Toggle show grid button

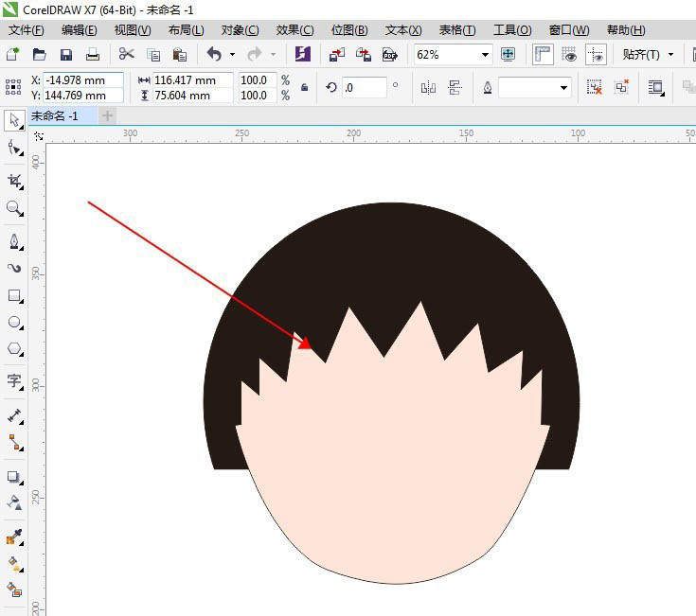569,55
